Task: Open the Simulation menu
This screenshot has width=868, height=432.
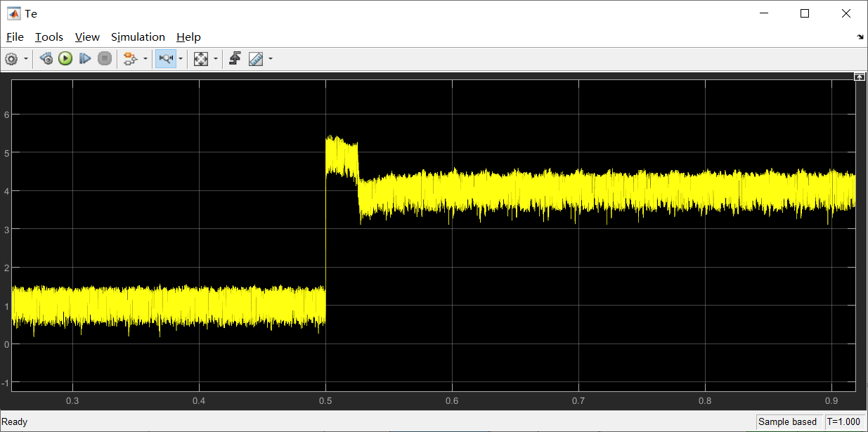Action: (138, 37)
